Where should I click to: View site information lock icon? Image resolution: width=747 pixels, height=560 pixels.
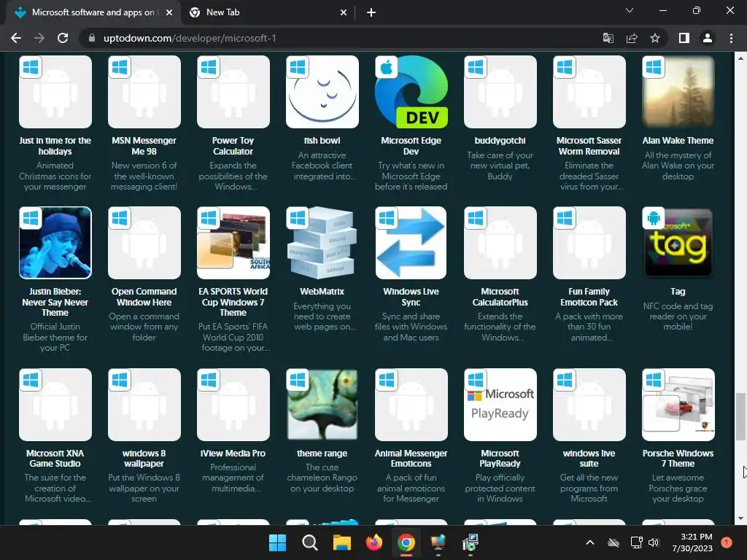tap(92, 38)
